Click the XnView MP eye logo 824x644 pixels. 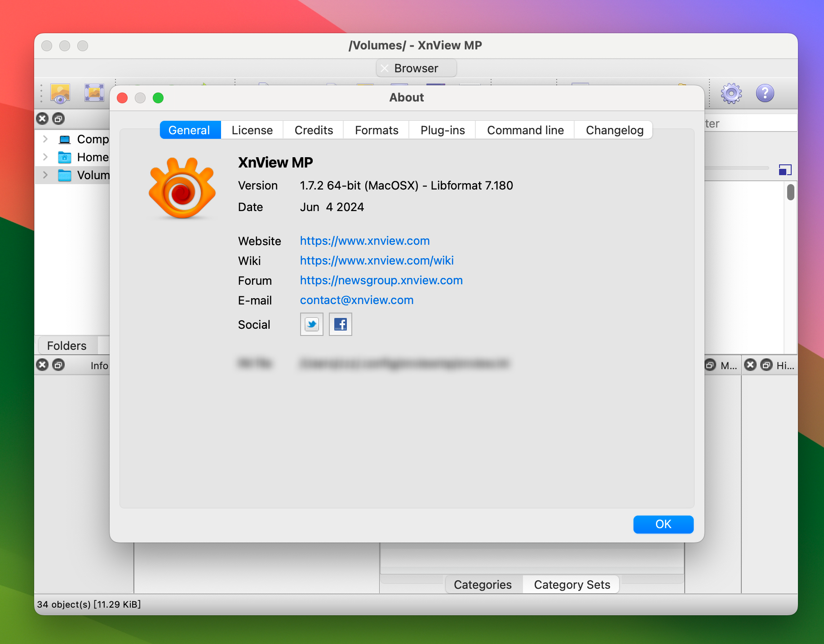coord(182,188)
